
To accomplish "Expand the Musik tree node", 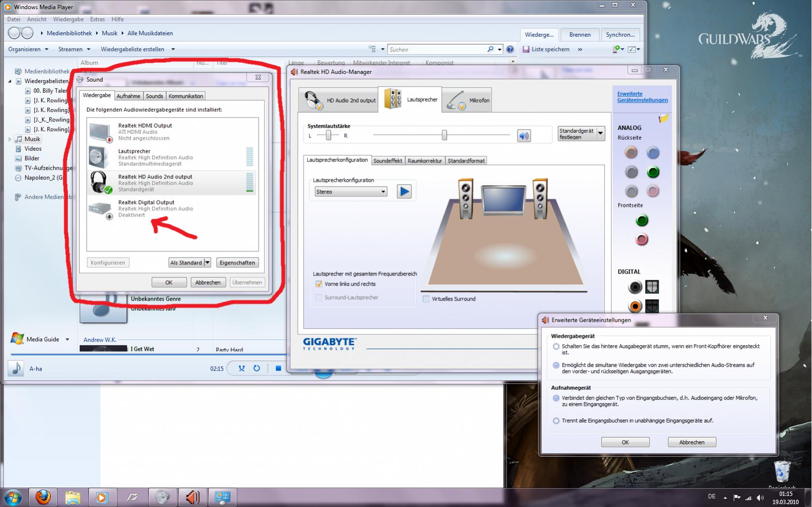I will click(x=10, y=139).
